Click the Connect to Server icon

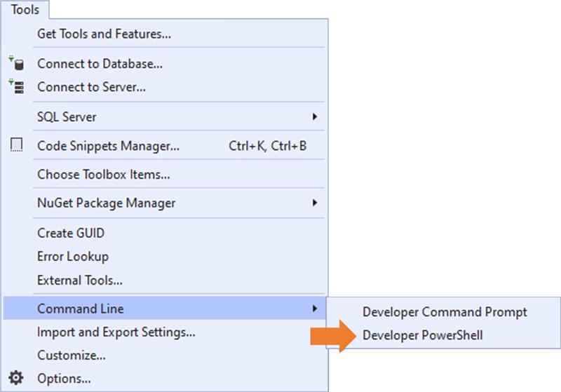(16, 86)
